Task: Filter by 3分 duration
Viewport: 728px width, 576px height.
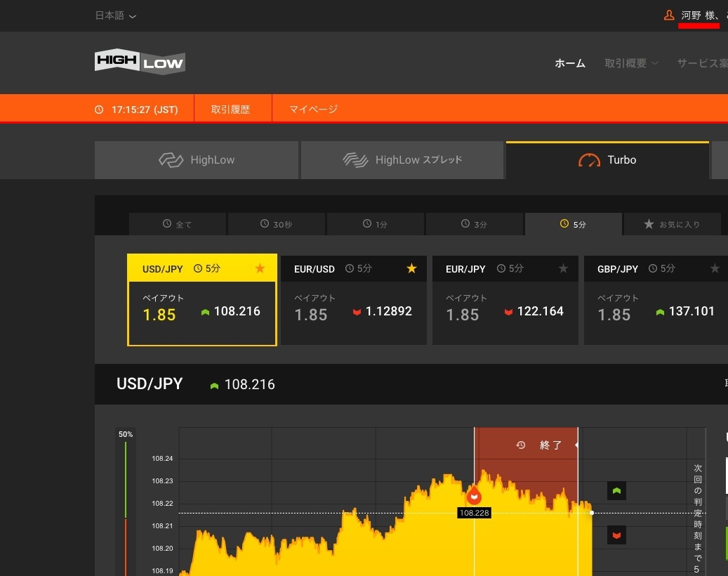Action: coord(474,224)
